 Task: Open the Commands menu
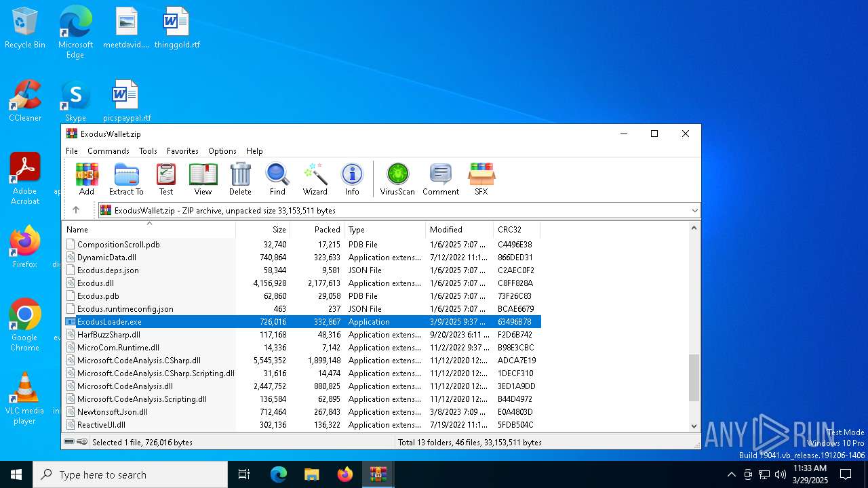point(108,151)
